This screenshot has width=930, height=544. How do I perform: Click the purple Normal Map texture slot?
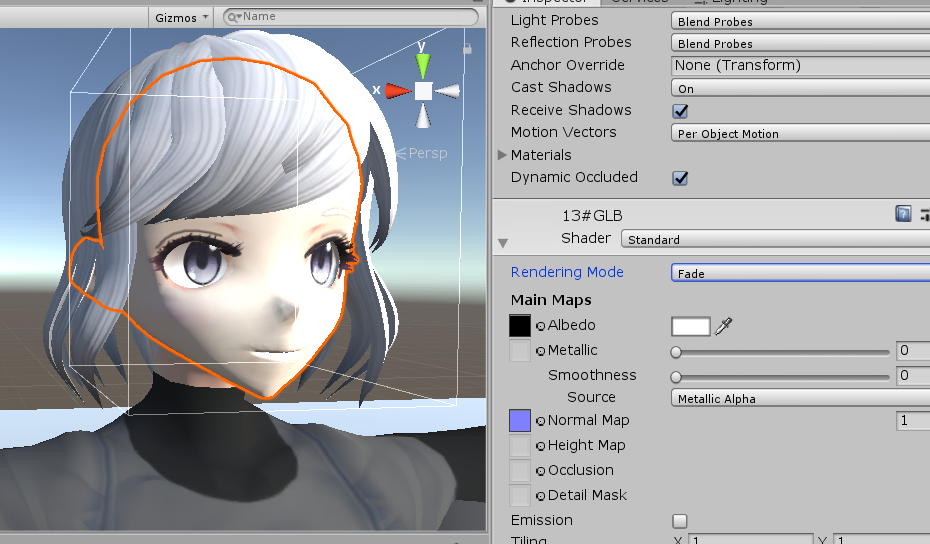point(520,421)
